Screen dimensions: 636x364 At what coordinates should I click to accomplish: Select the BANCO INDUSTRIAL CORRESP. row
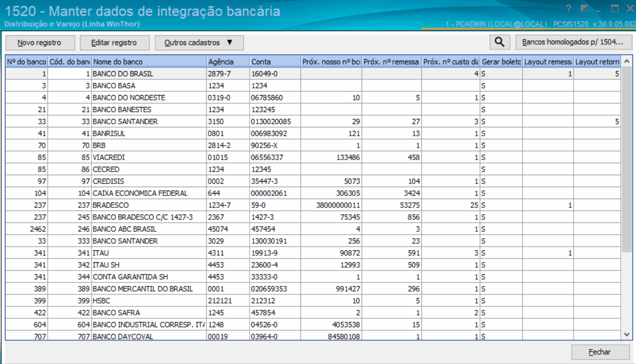point(313,325)
